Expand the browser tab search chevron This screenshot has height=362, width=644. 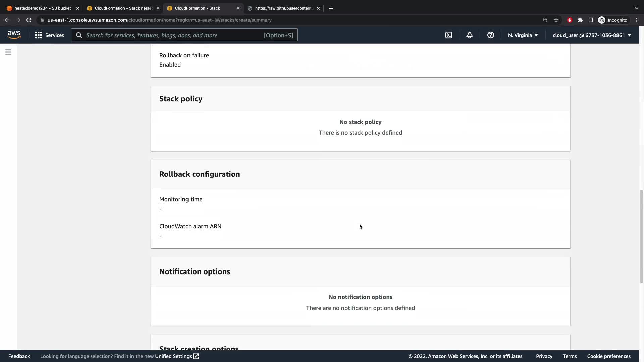[636, 8]
